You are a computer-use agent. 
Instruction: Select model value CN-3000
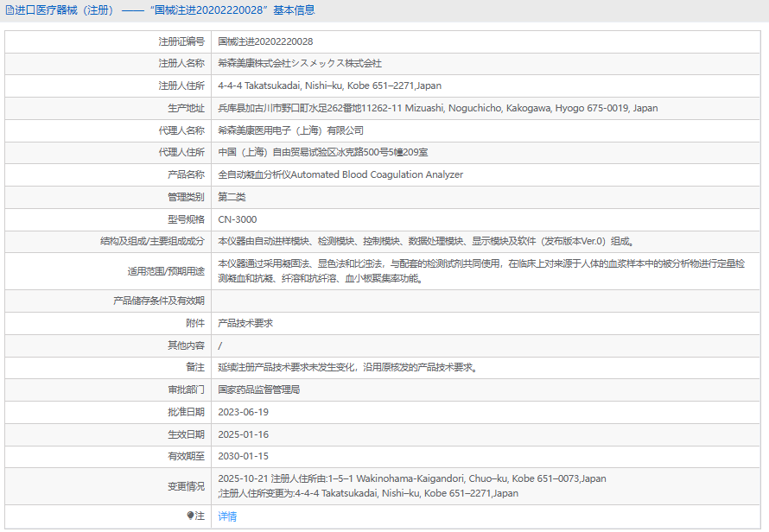point(238,219)
